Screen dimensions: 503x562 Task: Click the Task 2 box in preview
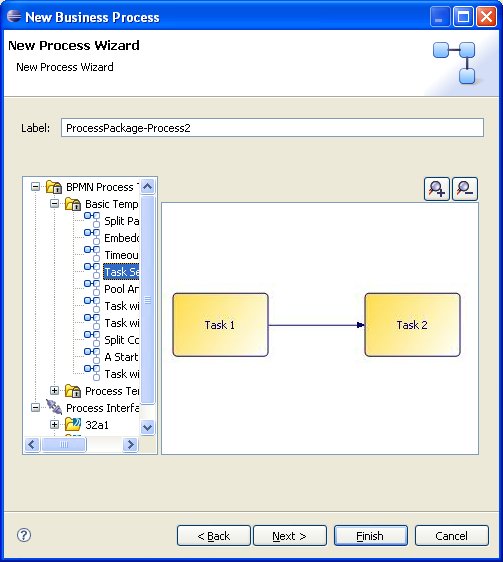pyautogui.click(x=412, y=325)
